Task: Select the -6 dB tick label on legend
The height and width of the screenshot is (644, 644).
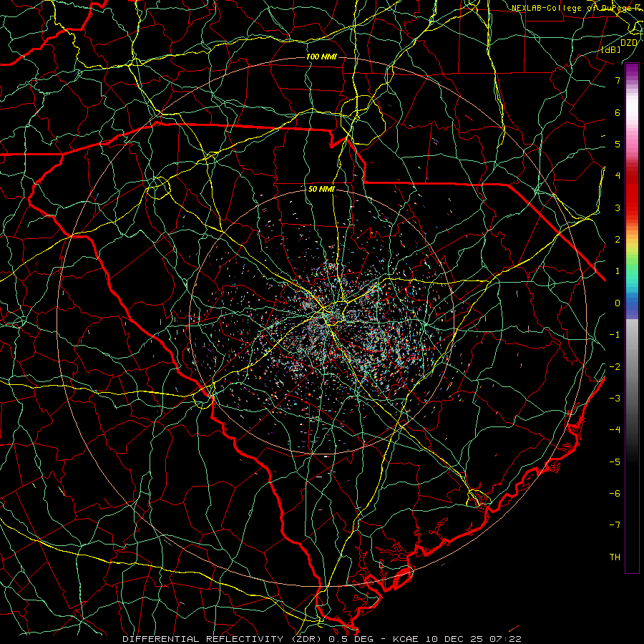Action: coord(615,493)
